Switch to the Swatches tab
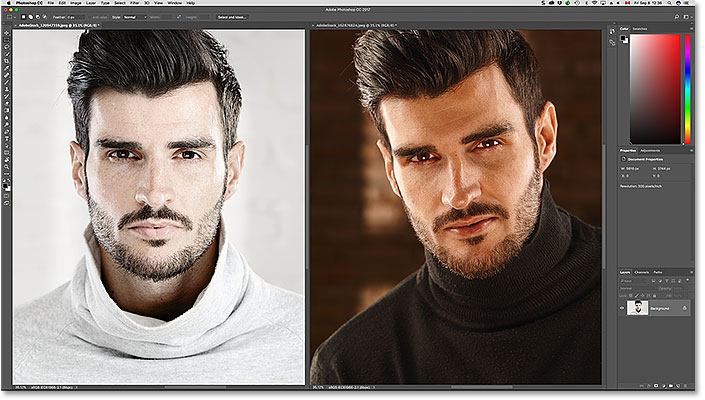This screenshot has width=705, height=400. point(641,29)
